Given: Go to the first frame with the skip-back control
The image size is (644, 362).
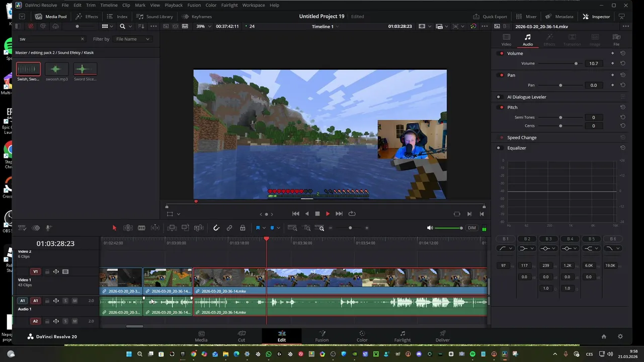Looking at the screenshot, I should click(x=296, y=214).
